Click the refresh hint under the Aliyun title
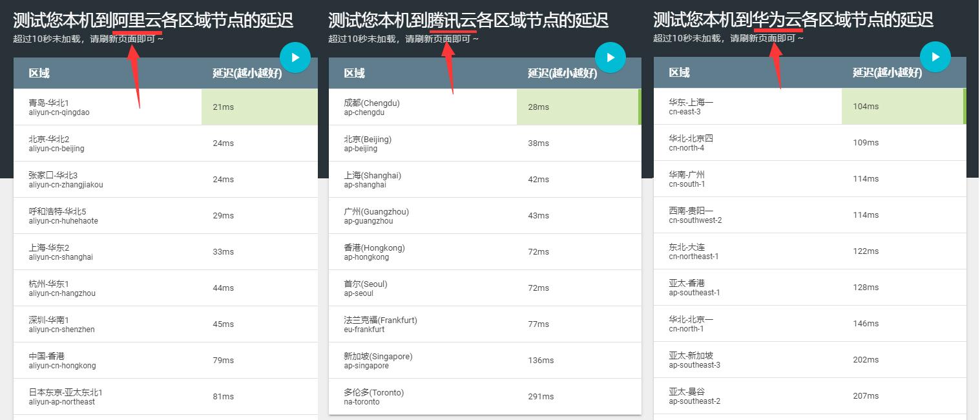The height and width of the screenshot is (420, 980). [89, 39]
